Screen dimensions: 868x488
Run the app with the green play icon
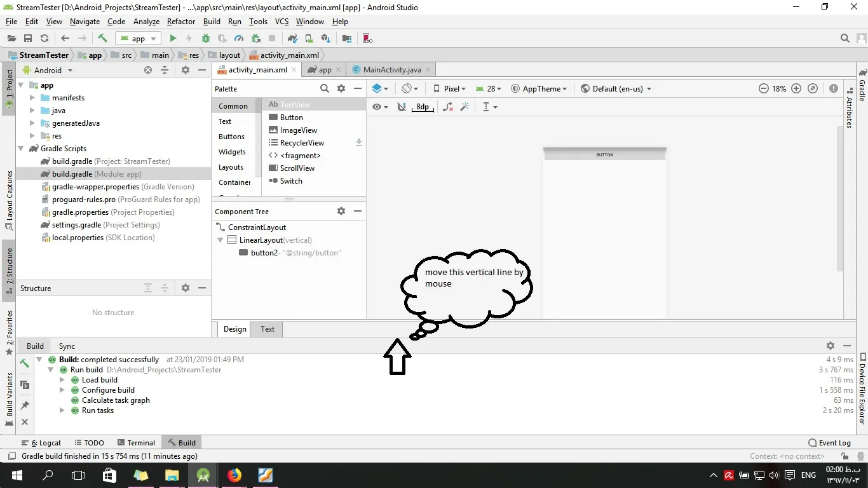[x=173, y=39]
